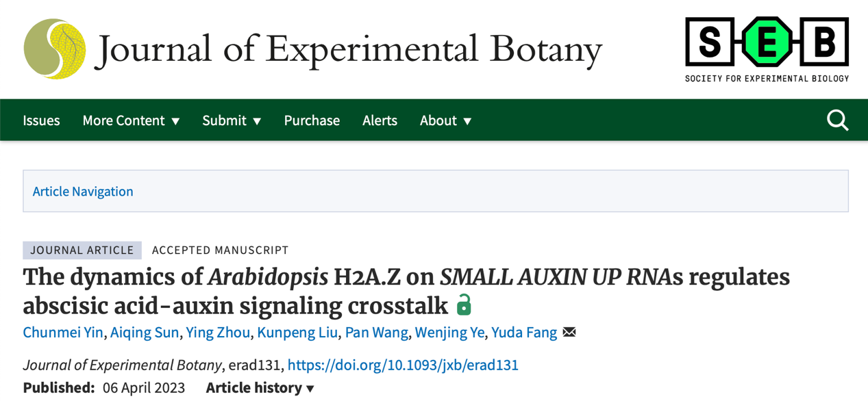Viewport: 868px width, 401px height.
Task: Open the Article Navigation link
Action: (x=83, y=192)
